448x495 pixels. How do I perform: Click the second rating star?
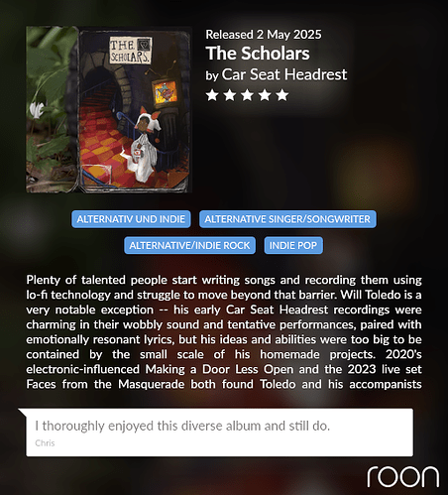230,95
